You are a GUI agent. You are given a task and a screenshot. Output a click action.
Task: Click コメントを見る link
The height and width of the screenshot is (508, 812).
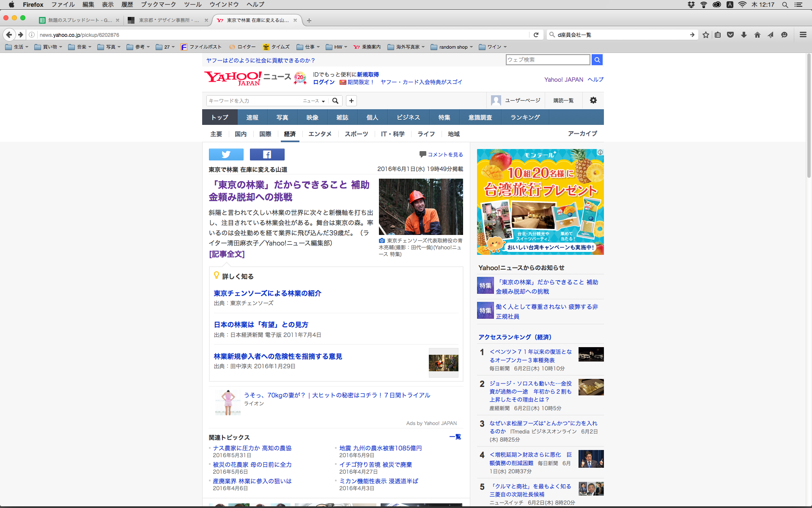pyautogui.click(x=445, y=155)
